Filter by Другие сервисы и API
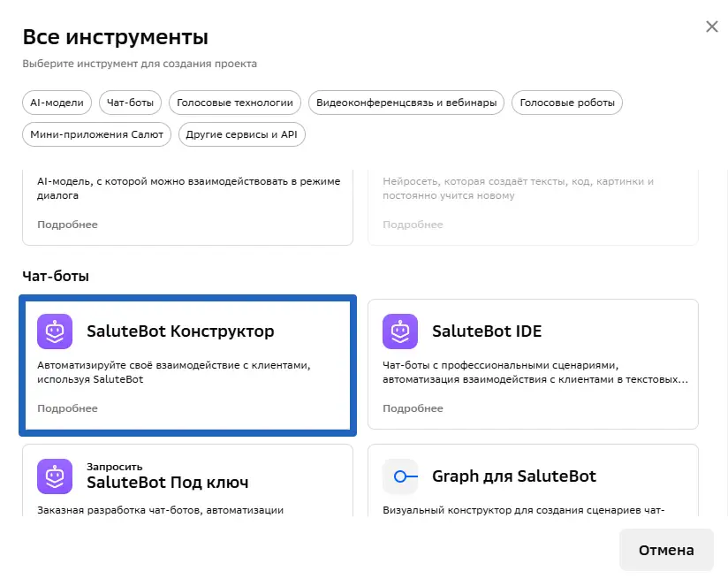 coord(241,134)
